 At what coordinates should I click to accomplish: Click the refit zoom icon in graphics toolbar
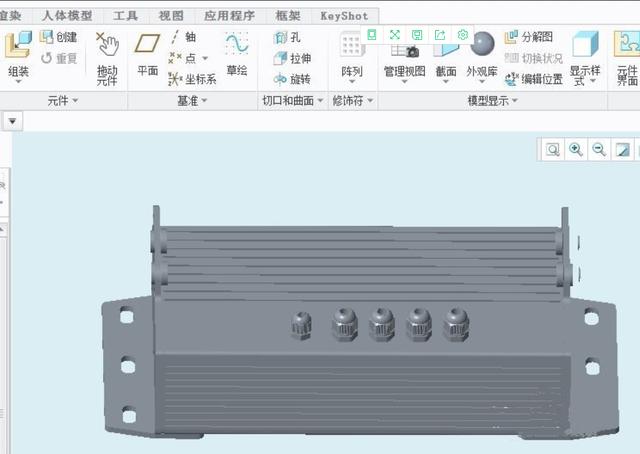point(553,150)
